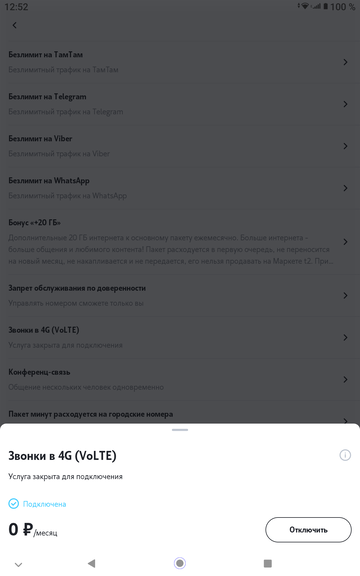360x576 pixels.
Task: Open chevron for Безлимит на ТамТам
Action: [345, 62]
